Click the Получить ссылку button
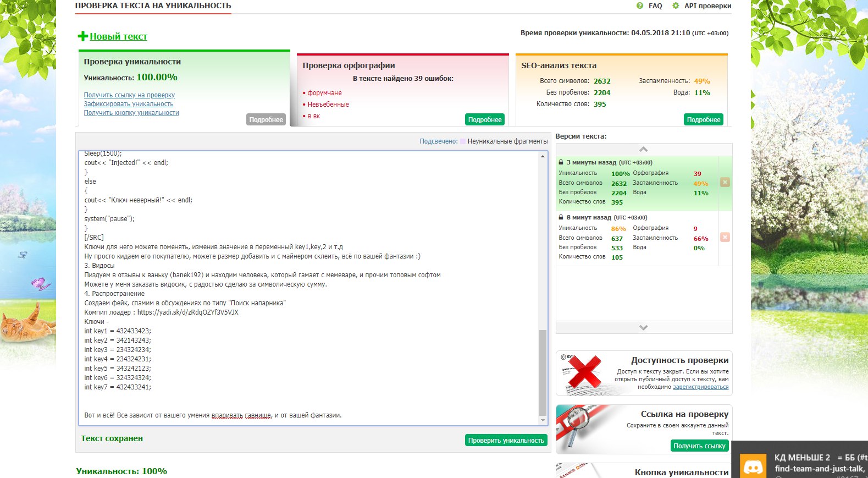 tap(700, 446)
